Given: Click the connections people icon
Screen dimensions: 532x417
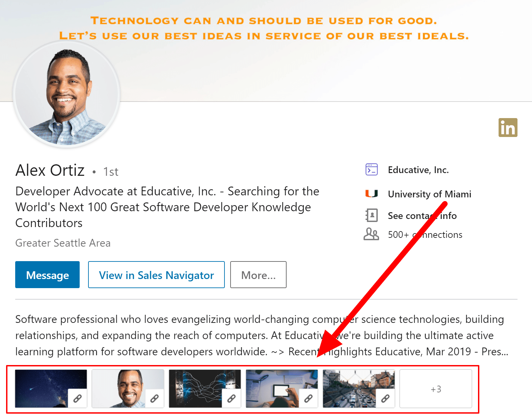Looking at the screenshot, I should (x=371, y=234).
